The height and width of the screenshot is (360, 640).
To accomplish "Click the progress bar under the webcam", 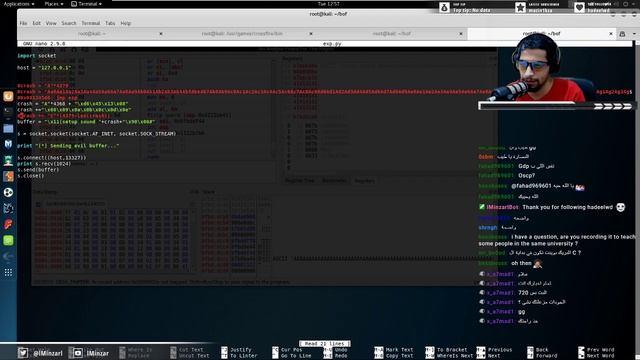I will tap(557, 106).
